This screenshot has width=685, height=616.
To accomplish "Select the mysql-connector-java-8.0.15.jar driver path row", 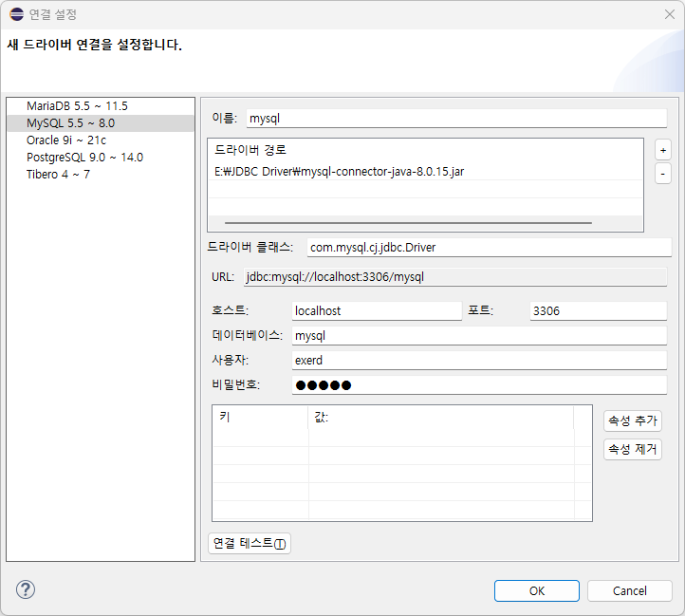I will point(425,172).
